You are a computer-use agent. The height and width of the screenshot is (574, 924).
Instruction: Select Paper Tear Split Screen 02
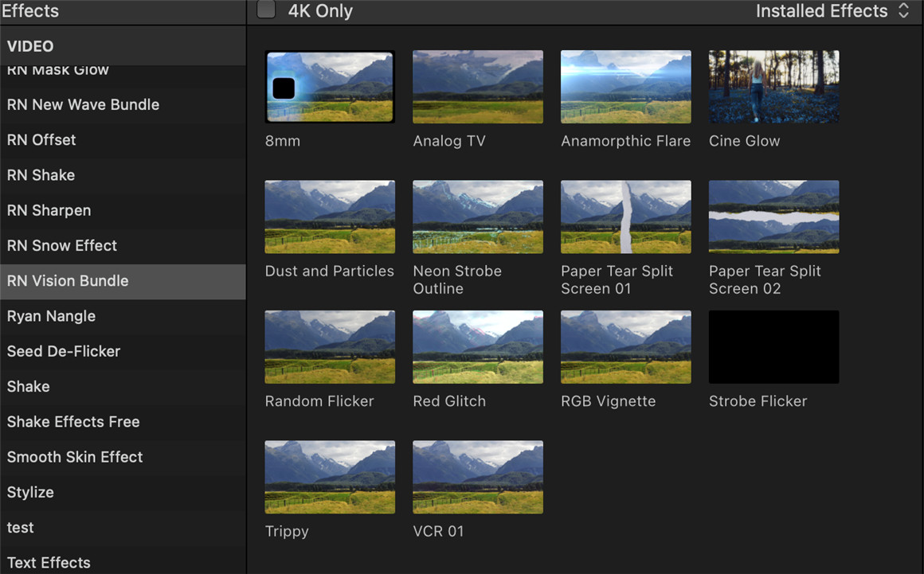773,217
